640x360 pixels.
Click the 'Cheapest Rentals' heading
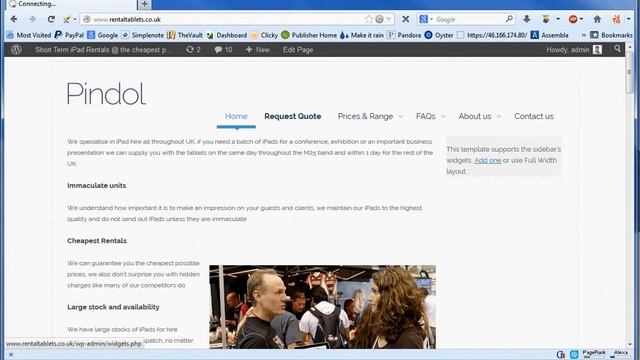coord(97,241)
